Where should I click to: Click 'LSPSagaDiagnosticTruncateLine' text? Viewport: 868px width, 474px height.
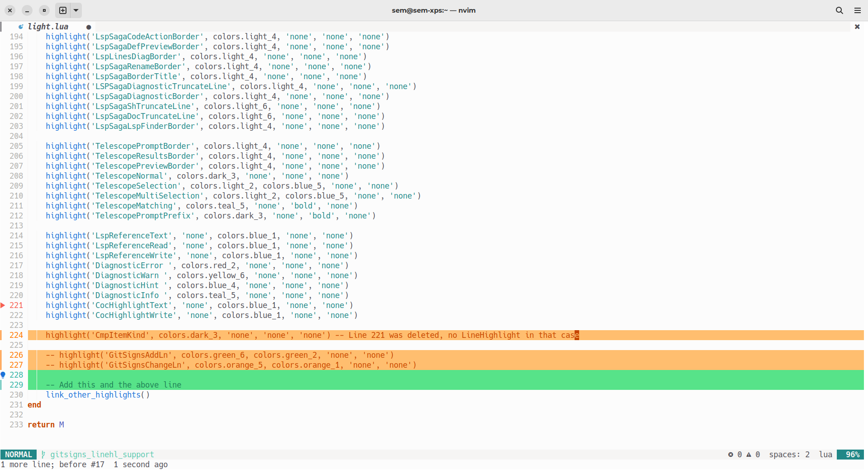[161, 86]
